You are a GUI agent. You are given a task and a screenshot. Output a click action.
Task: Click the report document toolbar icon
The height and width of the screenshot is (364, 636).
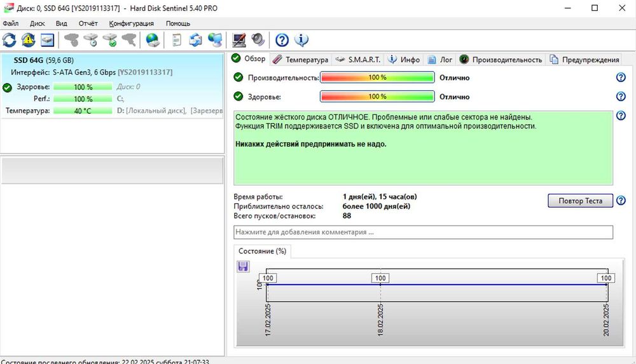(176, 40)
